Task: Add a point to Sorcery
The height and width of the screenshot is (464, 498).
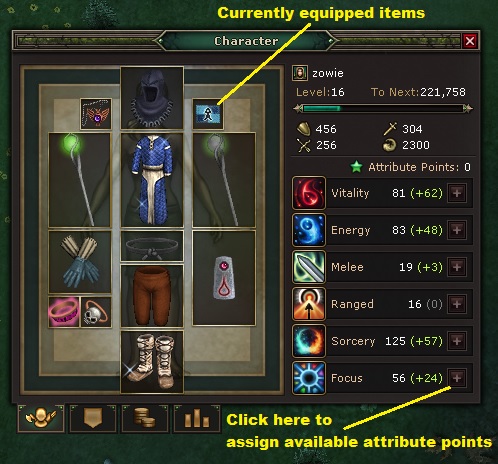Action: pyautogui.click(x=457, y=341)
